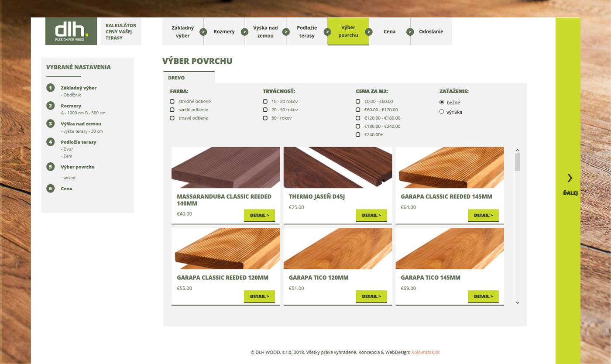
Task: Click the product list scrollbar thumb
Action: click(518, 162)
